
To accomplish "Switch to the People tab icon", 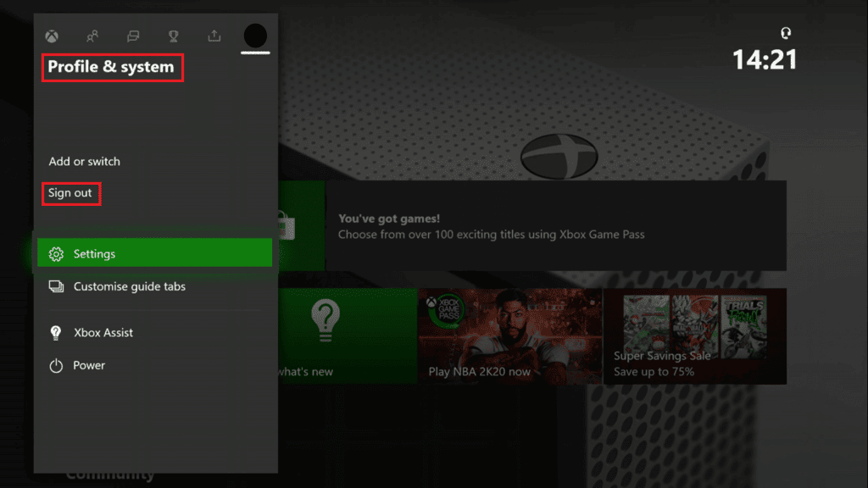I will pos(92,36).
